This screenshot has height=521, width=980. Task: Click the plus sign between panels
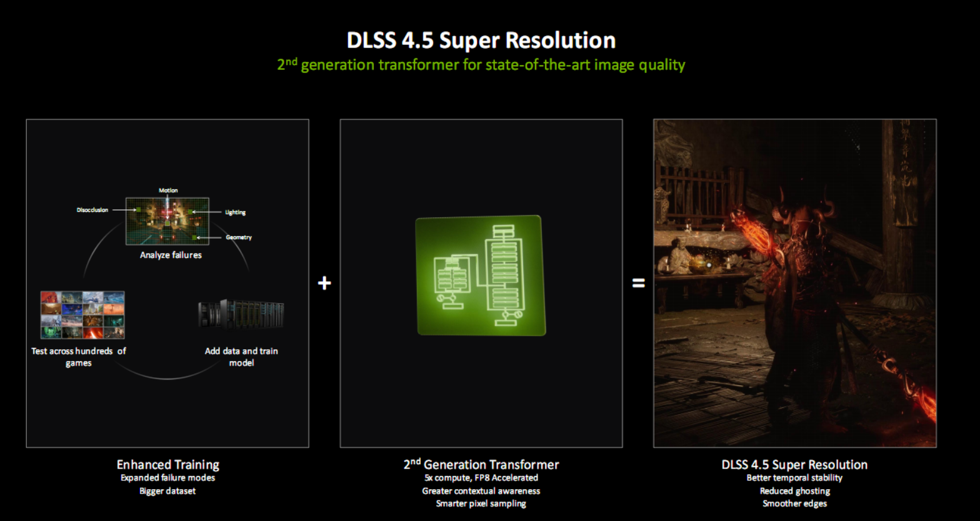(x=324, y=283)
